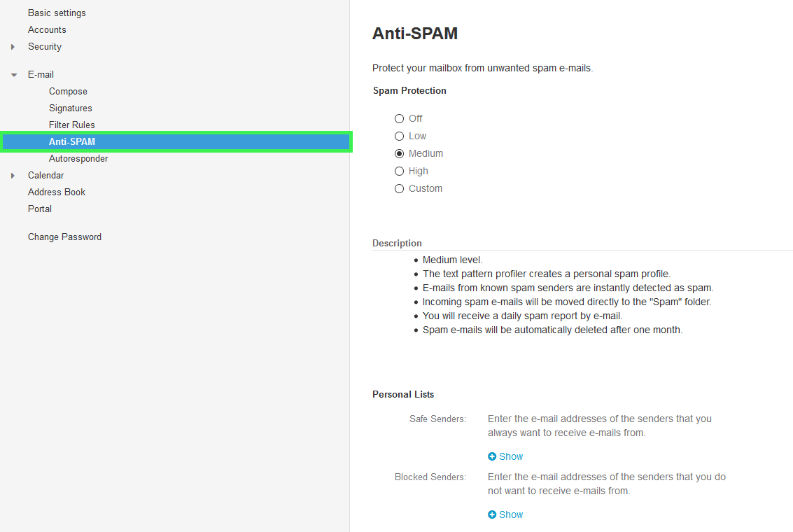This screenshot has width=793, height=532.
Task: Select the highlighted Anti-SPAM menu entry
Action: 176,141
